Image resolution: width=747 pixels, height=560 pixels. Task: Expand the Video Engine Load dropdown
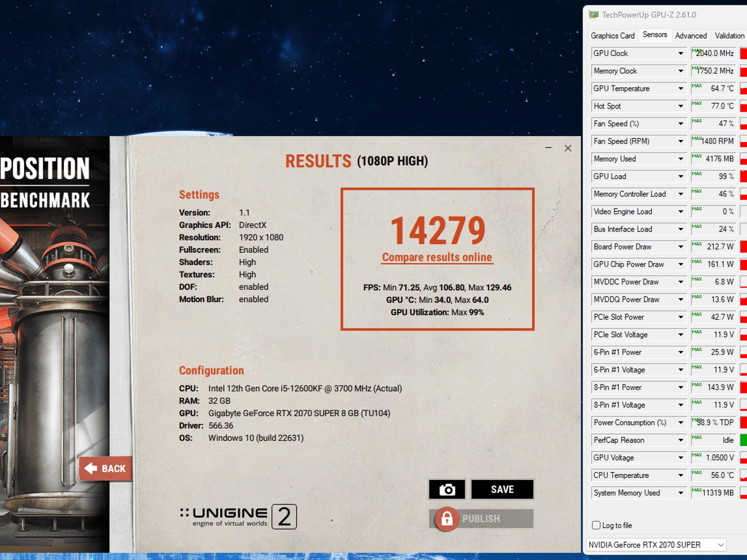click(681, 211)
